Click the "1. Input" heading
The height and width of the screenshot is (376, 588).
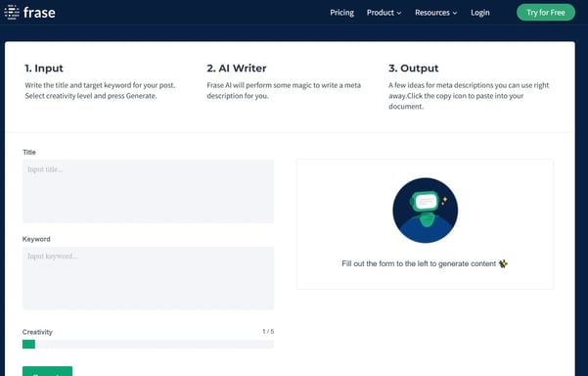pyautogui.click(x=44, y=69)
